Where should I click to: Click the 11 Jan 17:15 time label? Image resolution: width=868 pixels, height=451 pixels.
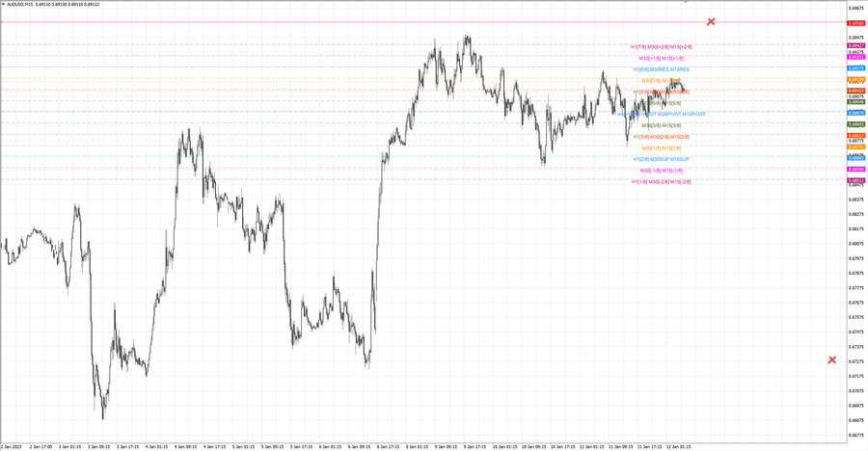[650, 446]
